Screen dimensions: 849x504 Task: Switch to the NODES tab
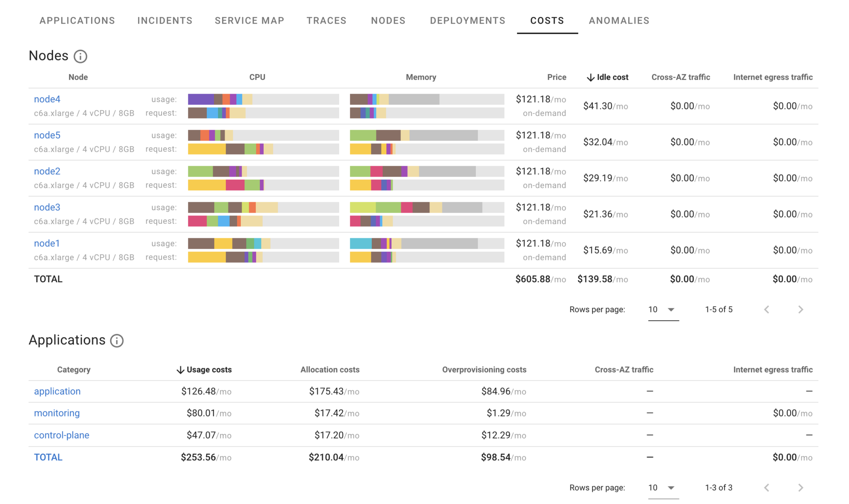[388, 20]
